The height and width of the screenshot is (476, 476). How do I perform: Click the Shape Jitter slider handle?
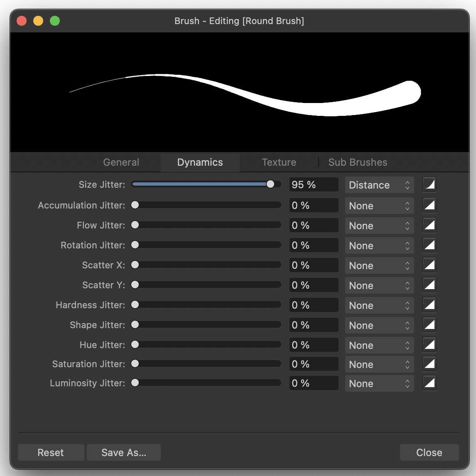tap(135, 324)
